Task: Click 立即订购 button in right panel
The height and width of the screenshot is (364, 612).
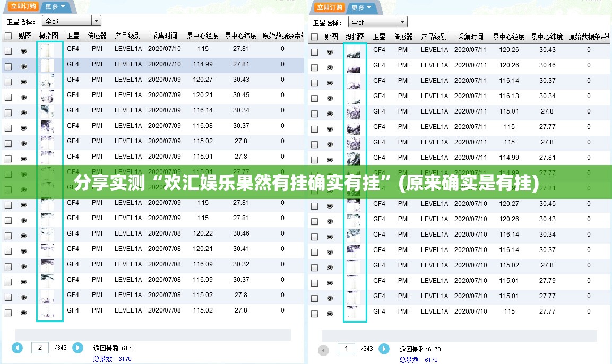Action: point(329,7)
